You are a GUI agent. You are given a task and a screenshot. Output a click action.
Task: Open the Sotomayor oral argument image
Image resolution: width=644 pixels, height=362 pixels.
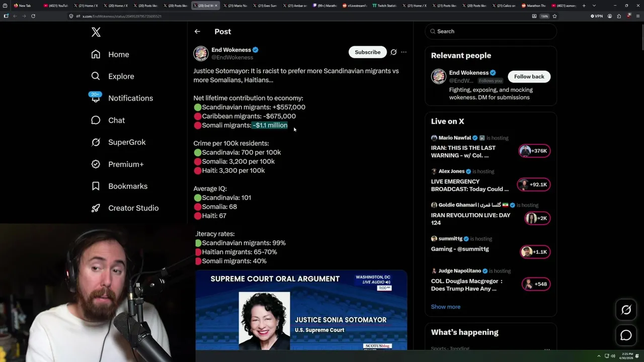(301, 310)
